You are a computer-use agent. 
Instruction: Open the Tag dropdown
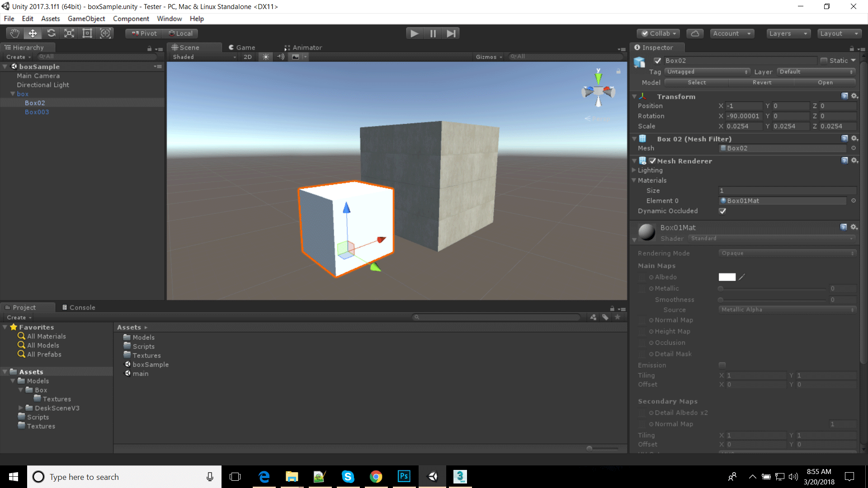point(708,72)
